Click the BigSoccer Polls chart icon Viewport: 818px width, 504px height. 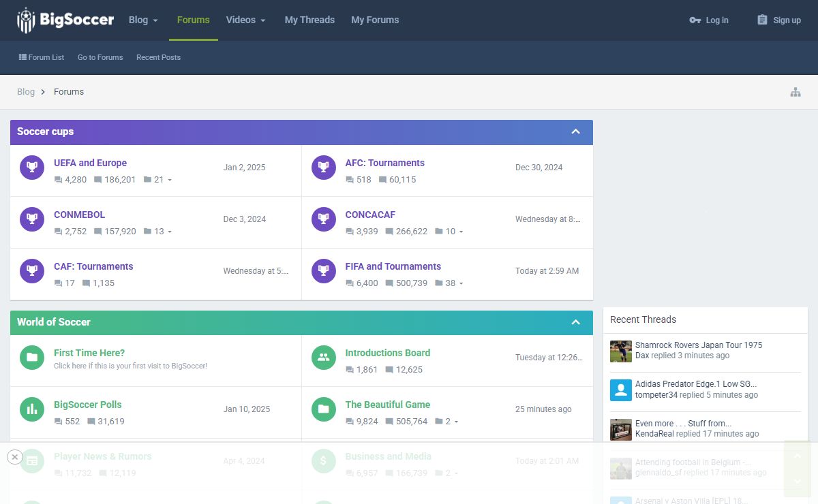click(x=32, y=409)
